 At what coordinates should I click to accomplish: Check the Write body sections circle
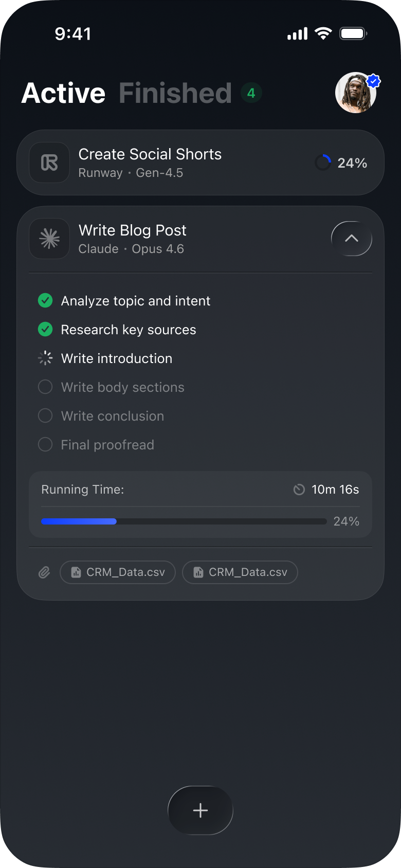click(45, 387)
